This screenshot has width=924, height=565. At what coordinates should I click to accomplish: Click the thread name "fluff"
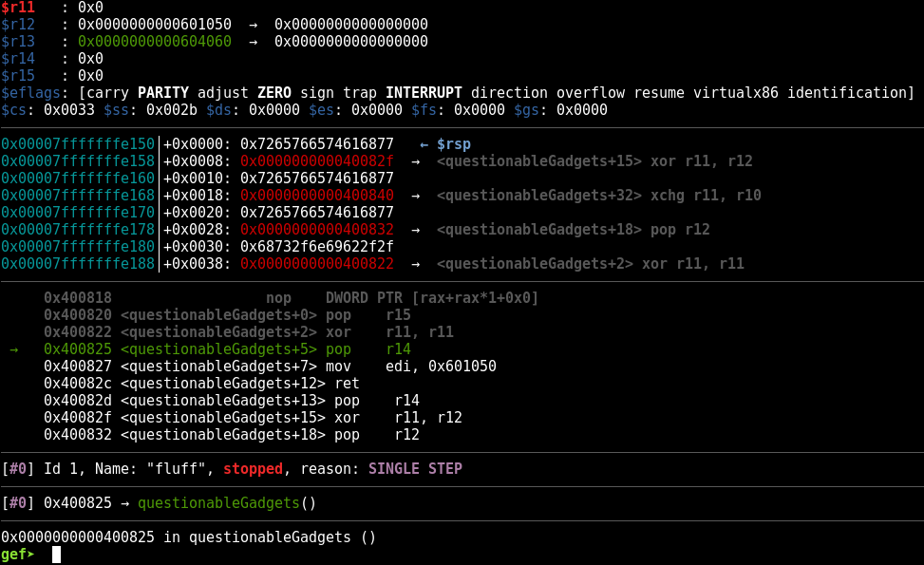click(x=176, y=468)
